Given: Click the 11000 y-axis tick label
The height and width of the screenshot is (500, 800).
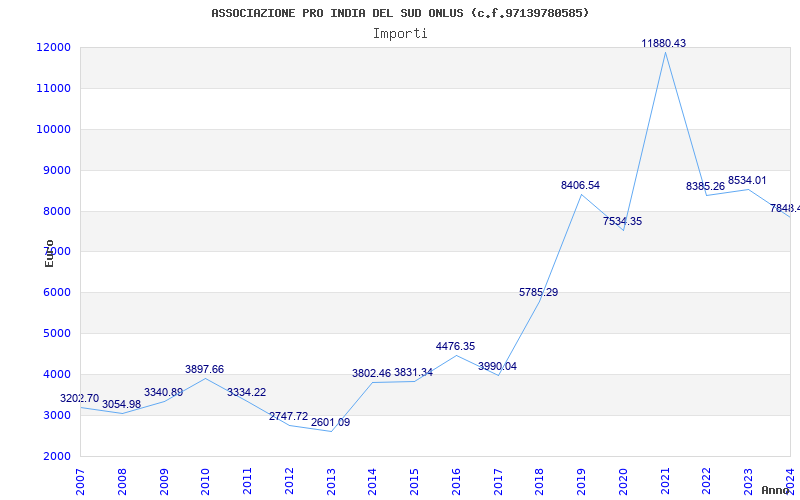Looking at the screenshot, I should (53, 88).
